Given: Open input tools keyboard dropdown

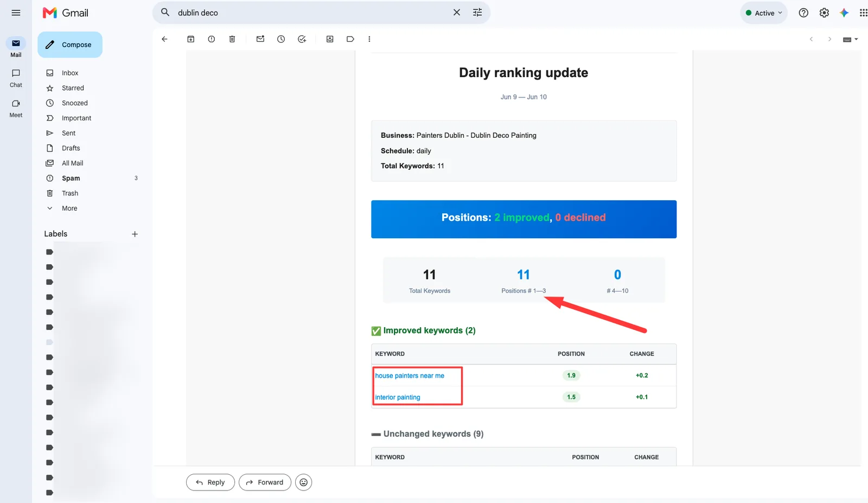Looking at the screenshot, I should click(x=850, y=39).
